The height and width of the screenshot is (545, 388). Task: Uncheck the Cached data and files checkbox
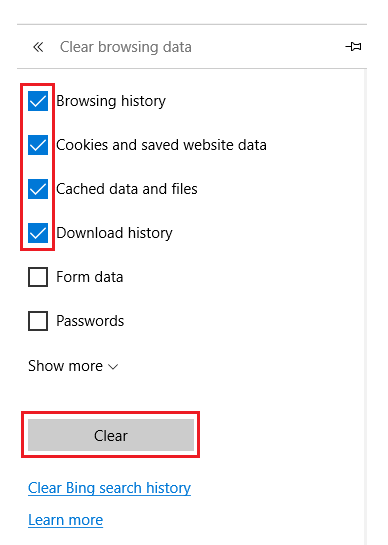[38, 189]
